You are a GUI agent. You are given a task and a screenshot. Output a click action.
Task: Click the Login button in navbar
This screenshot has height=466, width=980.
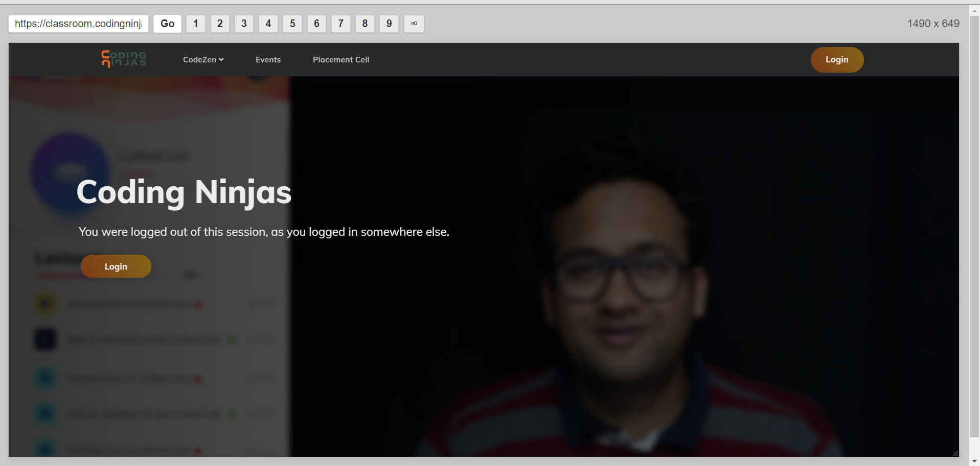pyautogui.click(x=837, y=59)
